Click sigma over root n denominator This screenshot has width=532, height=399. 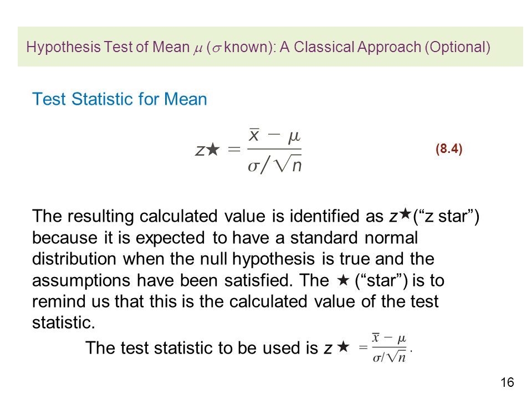(274, 165)
